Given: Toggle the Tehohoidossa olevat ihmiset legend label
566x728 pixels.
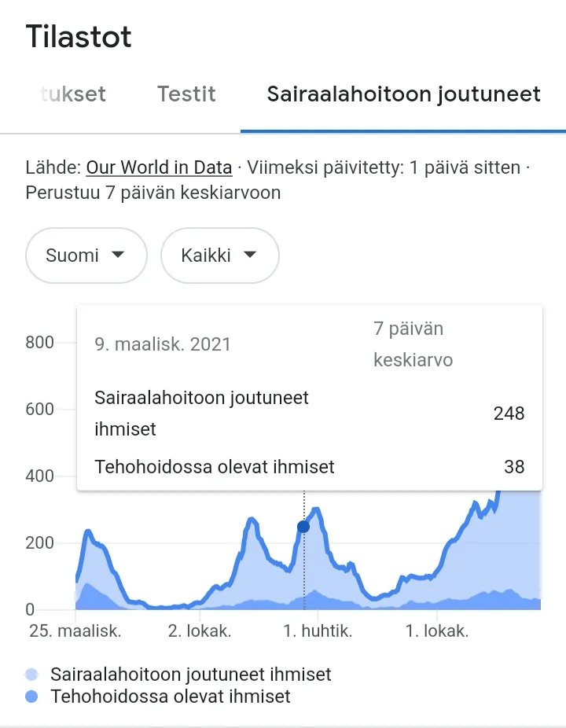Looking at the screenshot, I should coord(171,697).
